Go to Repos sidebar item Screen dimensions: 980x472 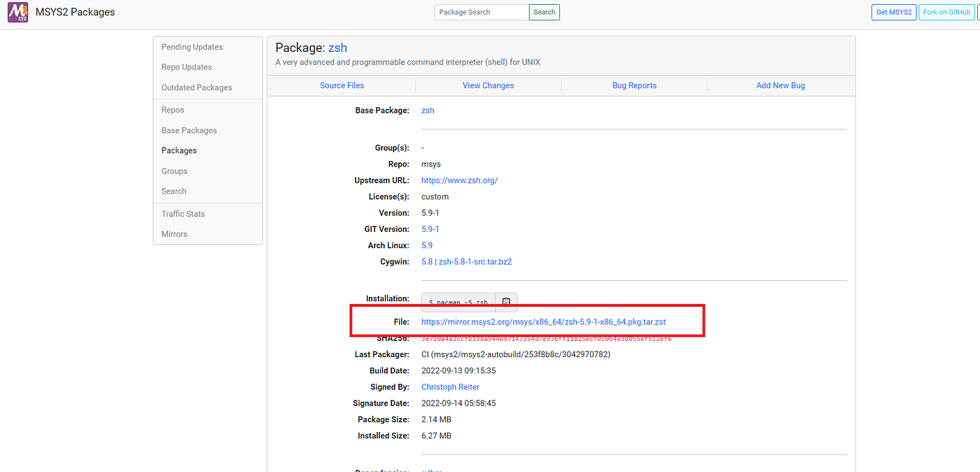point(173,110)
